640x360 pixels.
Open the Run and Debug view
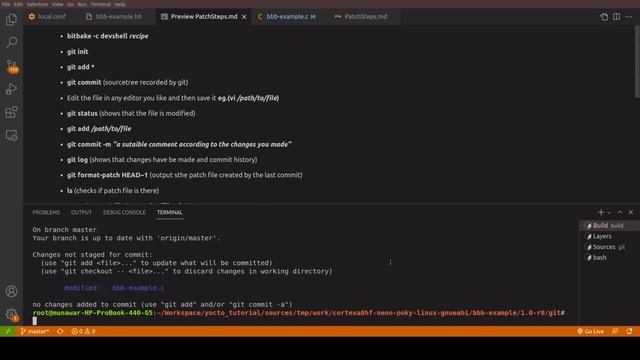point(11,89)
